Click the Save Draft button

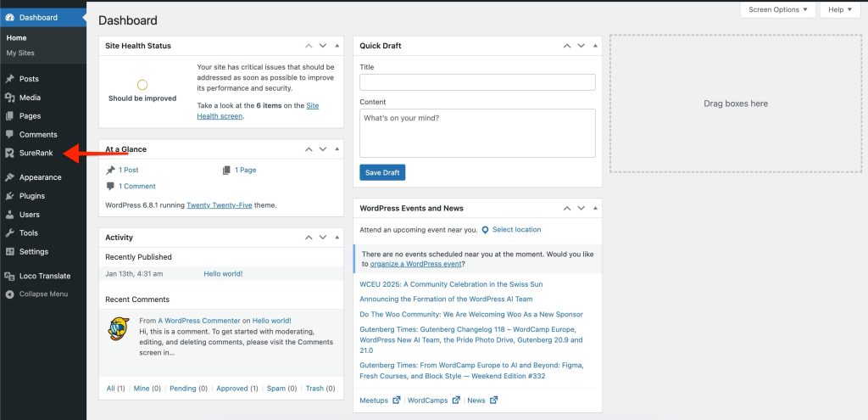point(382,172)
